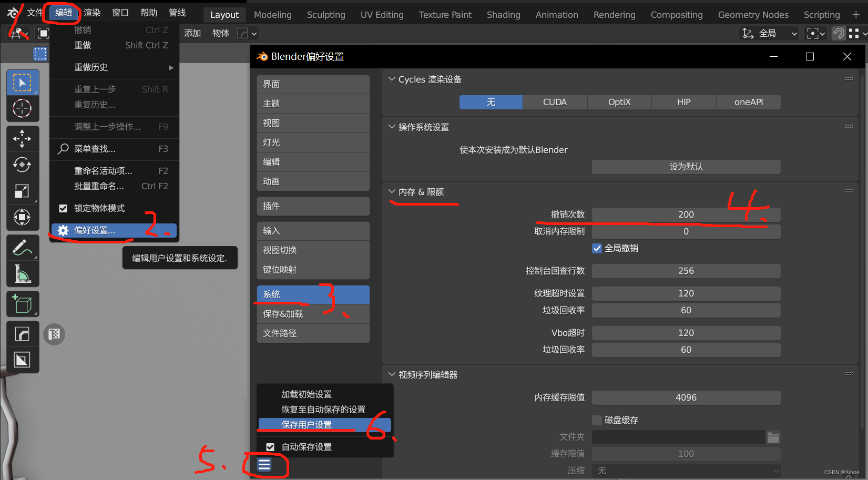The width and height of the screenshot is (868, 480).
Task: Switch to the Modeling workspace tab
Action: point(273,15)
